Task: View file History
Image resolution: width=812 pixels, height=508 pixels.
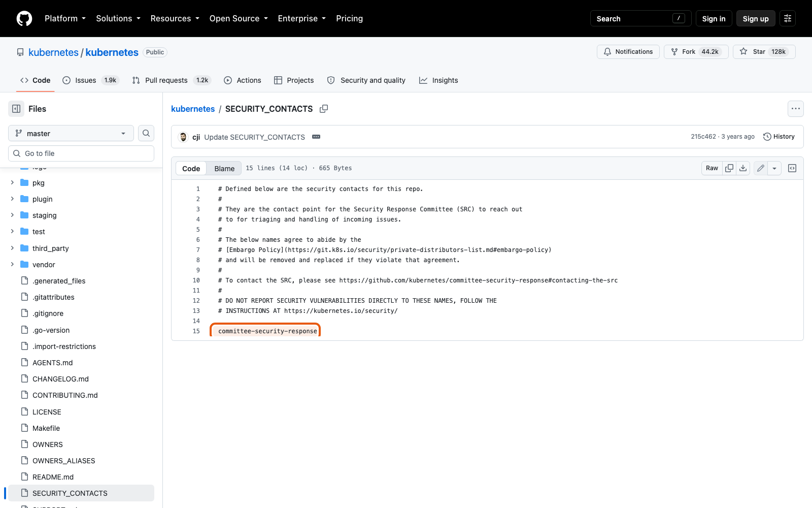Action: (779, 137)
